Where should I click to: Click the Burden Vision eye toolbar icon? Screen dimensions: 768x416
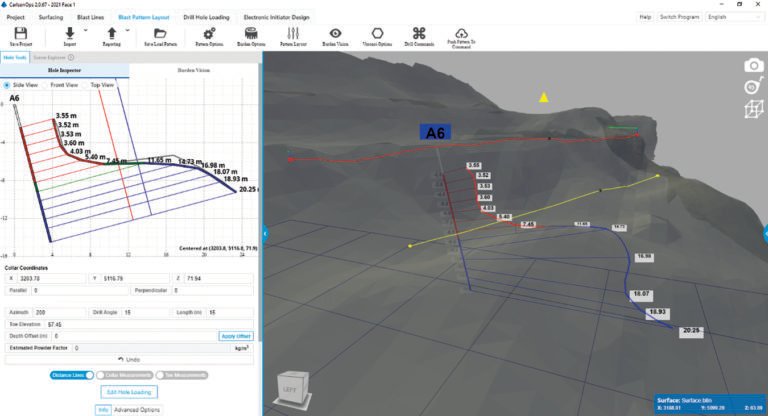336,33
